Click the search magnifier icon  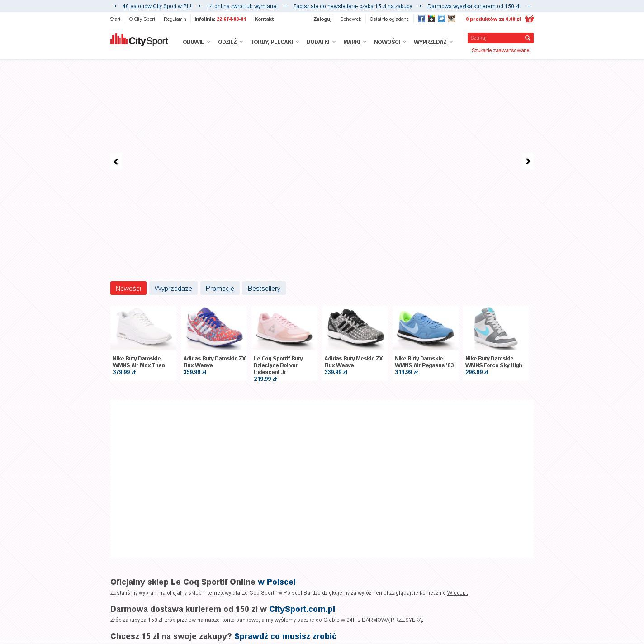527,38
